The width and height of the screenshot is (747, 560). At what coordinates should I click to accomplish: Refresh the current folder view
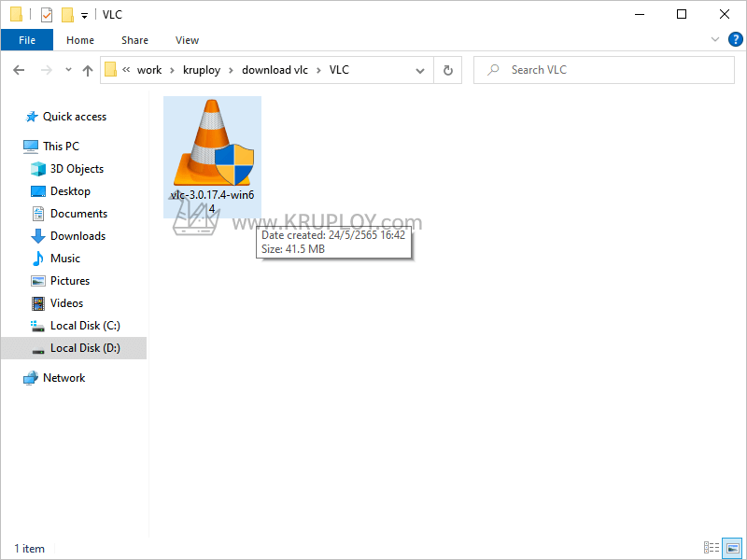coord(448,71)
